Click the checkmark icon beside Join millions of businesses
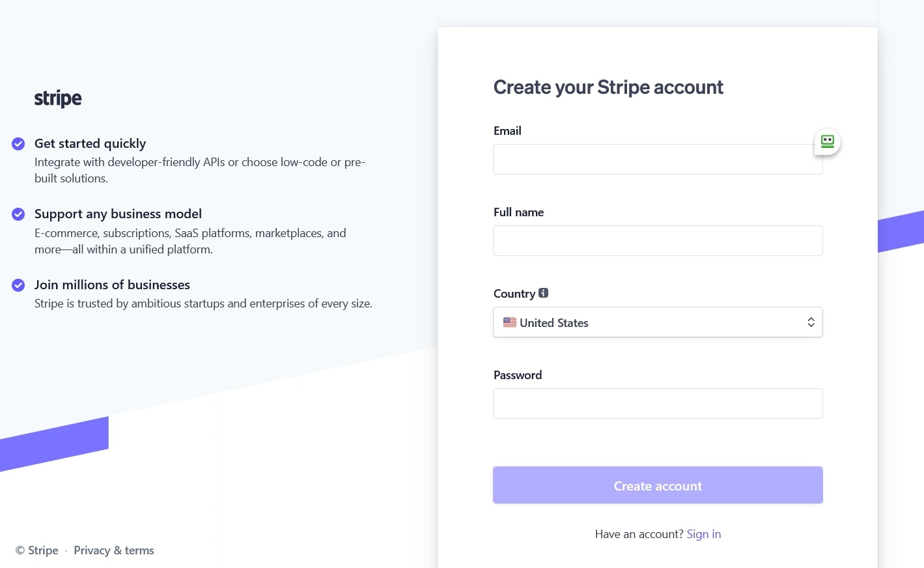 click(18, 285)
